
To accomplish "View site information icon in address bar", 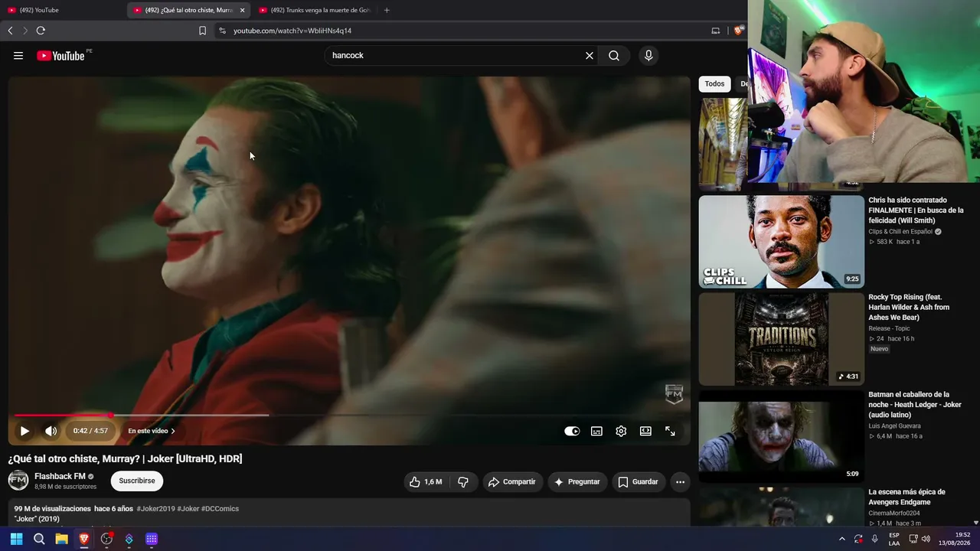I will coord(222,31).
